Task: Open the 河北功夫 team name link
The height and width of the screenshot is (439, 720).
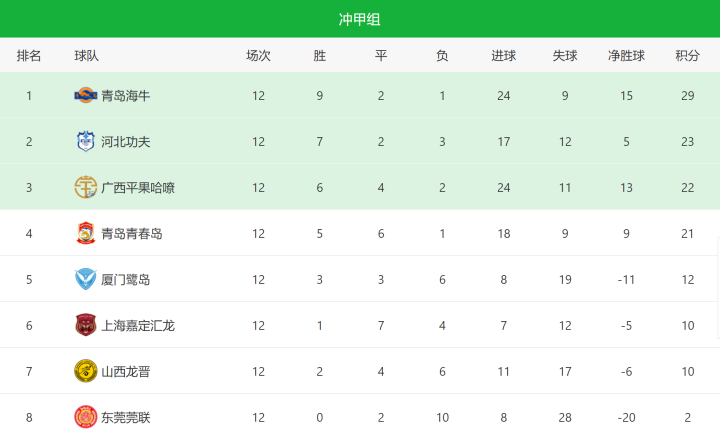Action: point(126,142)
